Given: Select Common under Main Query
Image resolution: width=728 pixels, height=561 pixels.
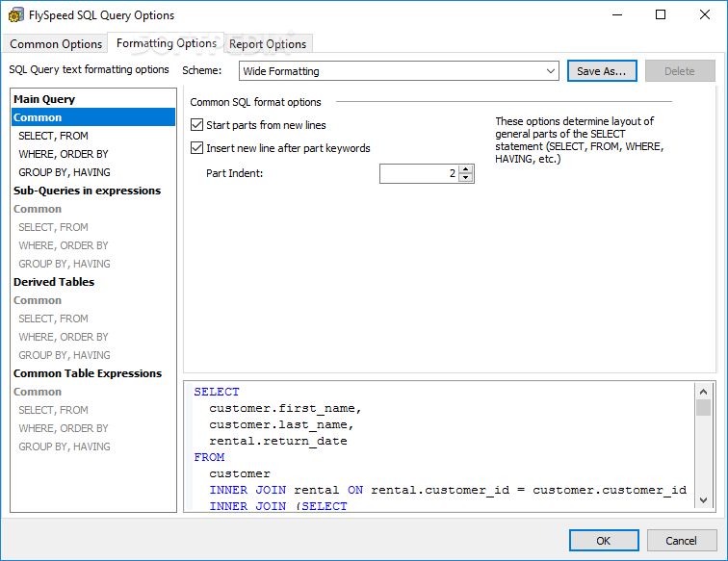Looking at the screenshot, I should (x=93, y=117).
